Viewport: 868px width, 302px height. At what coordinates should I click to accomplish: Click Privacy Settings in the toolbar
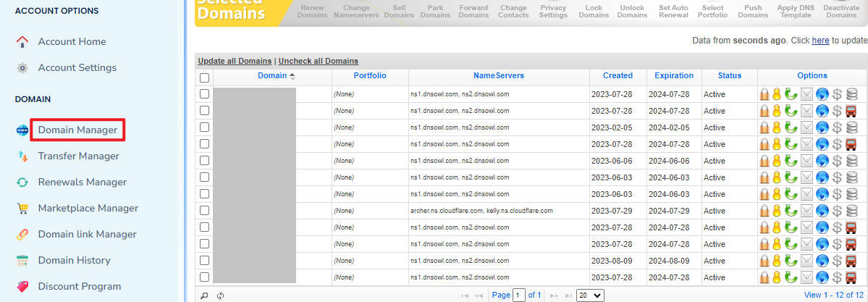[554, 11]
